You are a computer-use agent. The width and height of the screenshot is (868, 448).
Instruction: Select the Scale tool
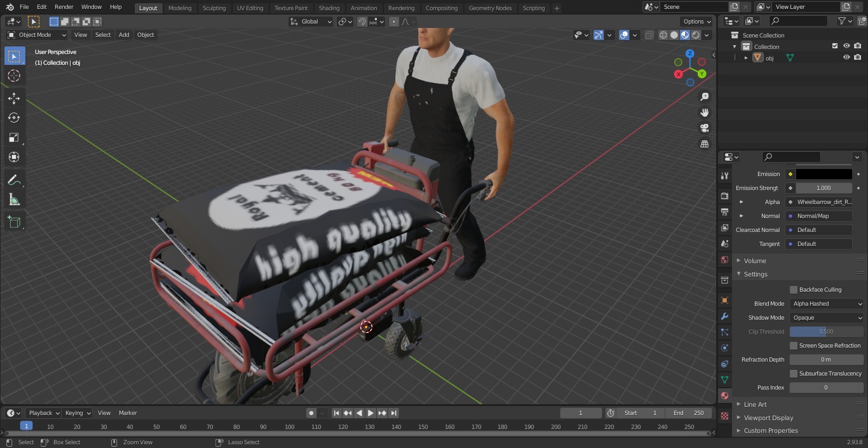click(14, 137)
